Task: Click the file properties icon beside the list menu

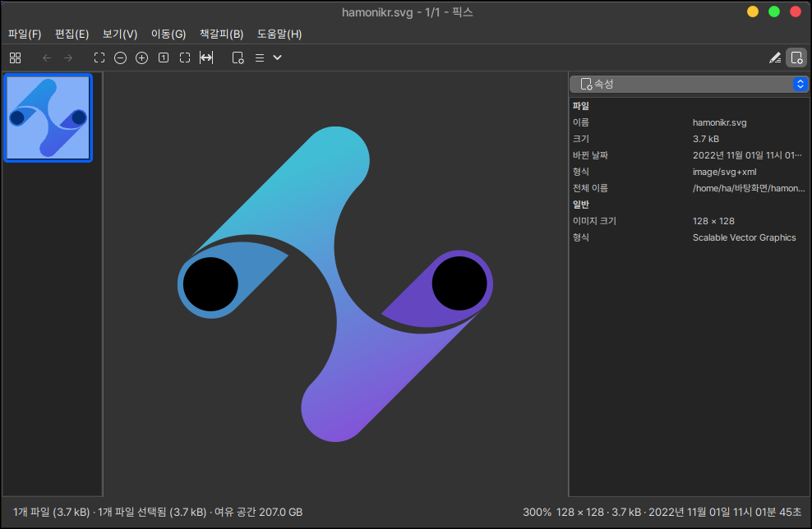Action: click(238, 57)
